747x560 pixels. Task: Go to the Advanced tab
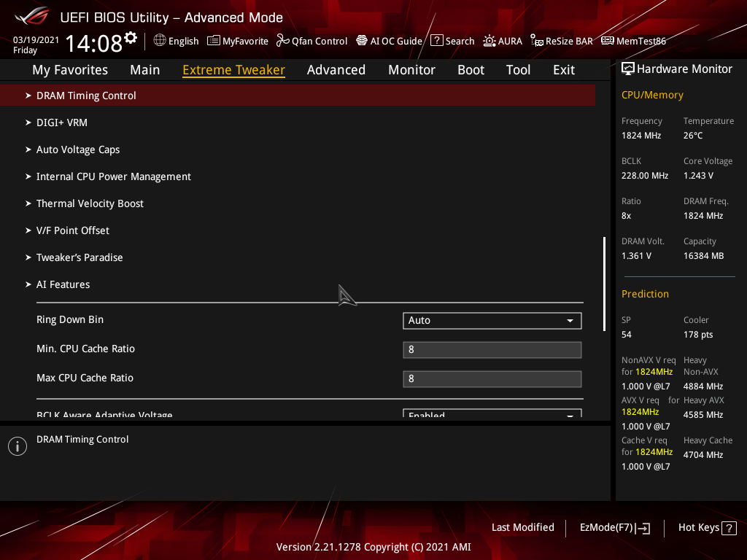(336, 70)
